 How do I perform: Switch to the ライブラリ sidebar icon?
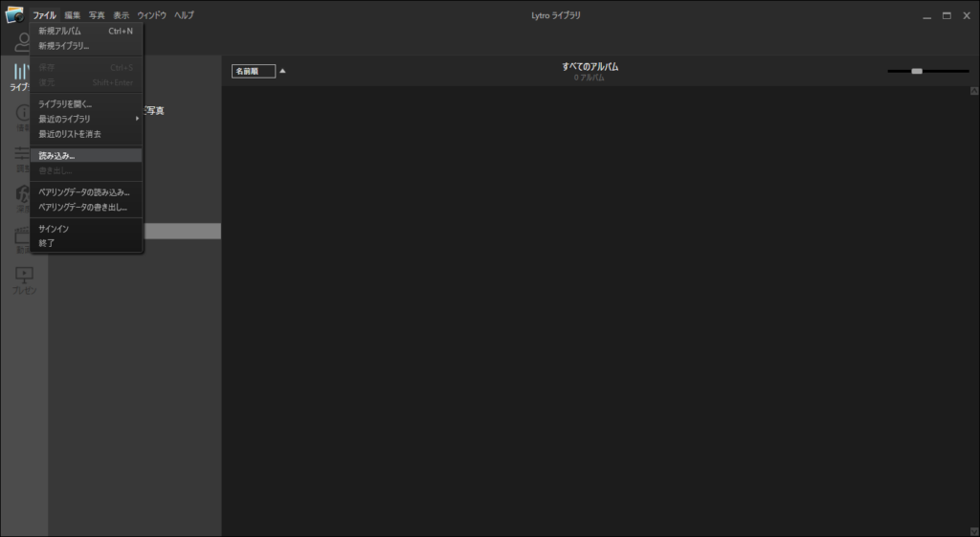pos(19,77)
